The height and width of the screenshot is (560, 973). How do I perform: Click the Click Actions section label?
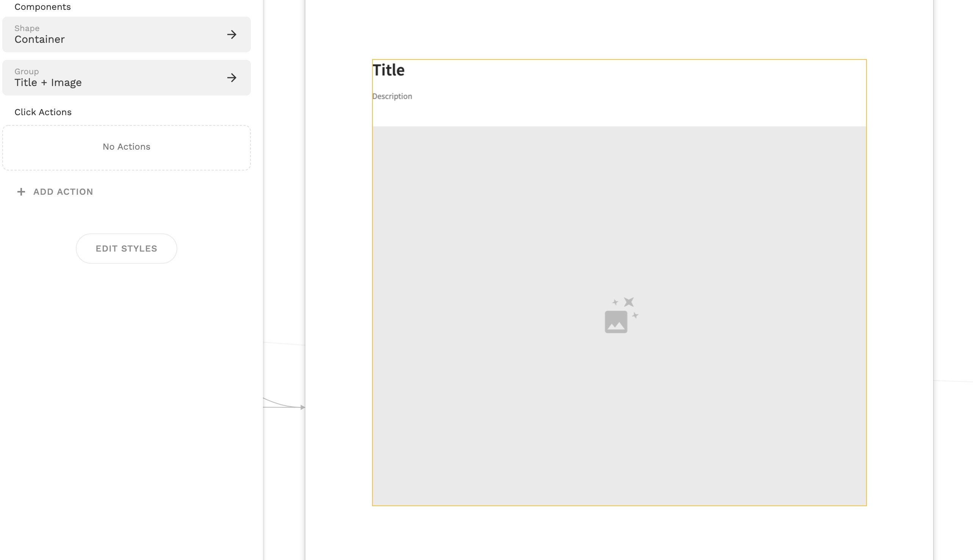pyautogui.click(x=43, y=112)
